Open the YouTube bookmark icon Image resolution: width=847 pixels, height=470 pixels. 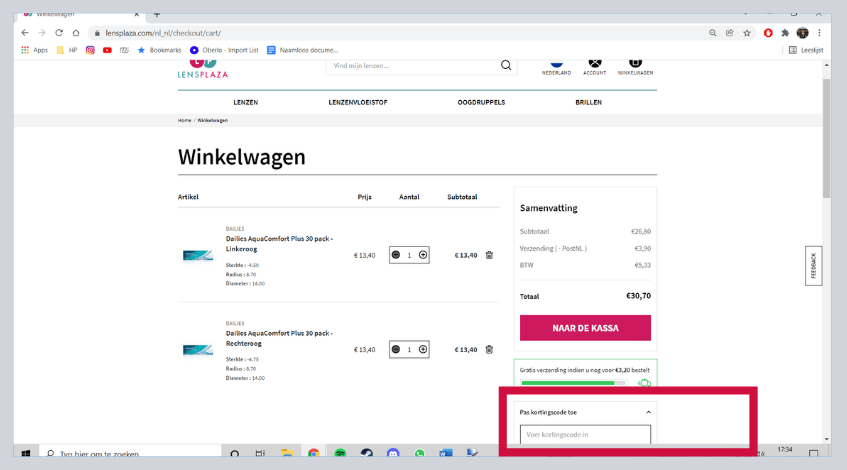click(x=107, y=50)
